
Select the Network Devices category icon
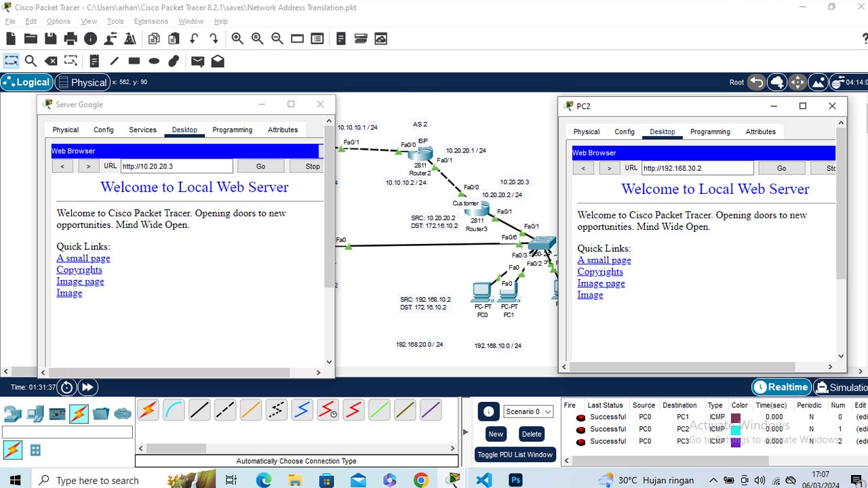coord(13,413)
